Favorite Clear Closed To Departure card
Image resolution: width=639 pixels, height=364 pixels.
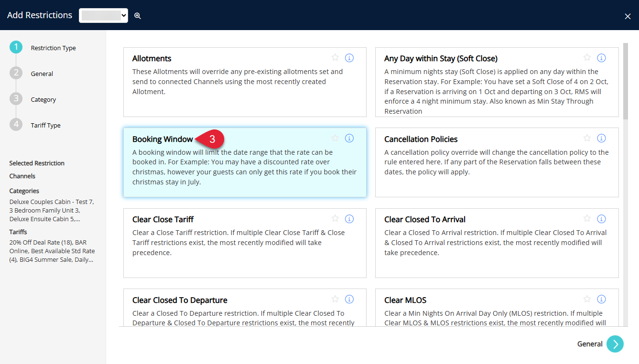(335, 299)
